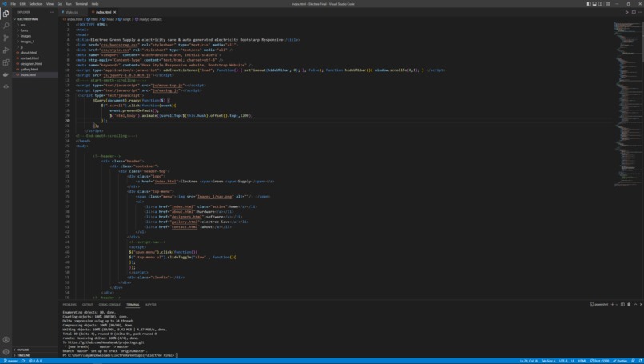Screen dimensions: 644x364
Task: Expand the OUTLINE section
Action: pos(22,350)
